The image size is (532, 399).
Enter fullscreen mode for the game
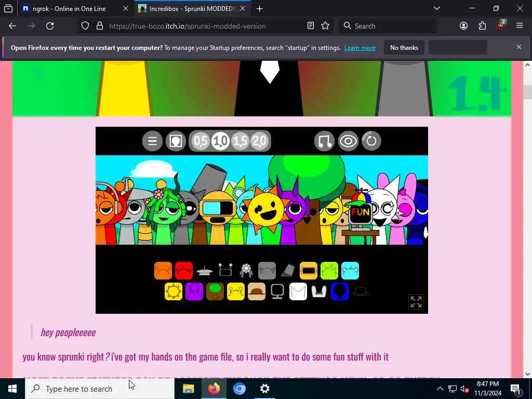[x=416, y=302]
